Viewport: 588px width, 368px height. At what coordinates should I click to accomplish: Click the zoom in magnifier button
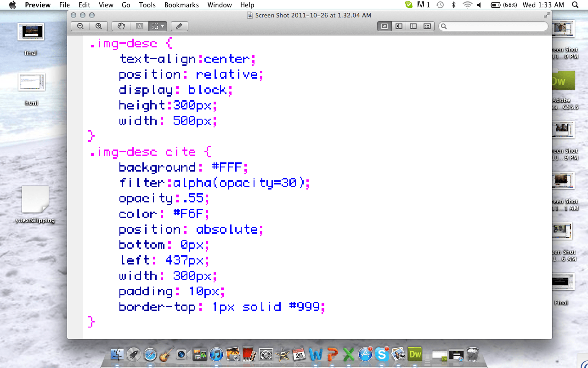coord(98,26)
